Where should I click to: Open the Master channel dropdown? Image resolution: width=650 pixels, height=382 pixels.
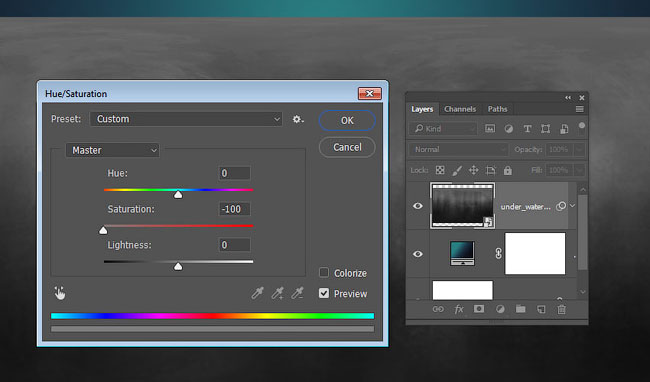(x=112, y=150)
